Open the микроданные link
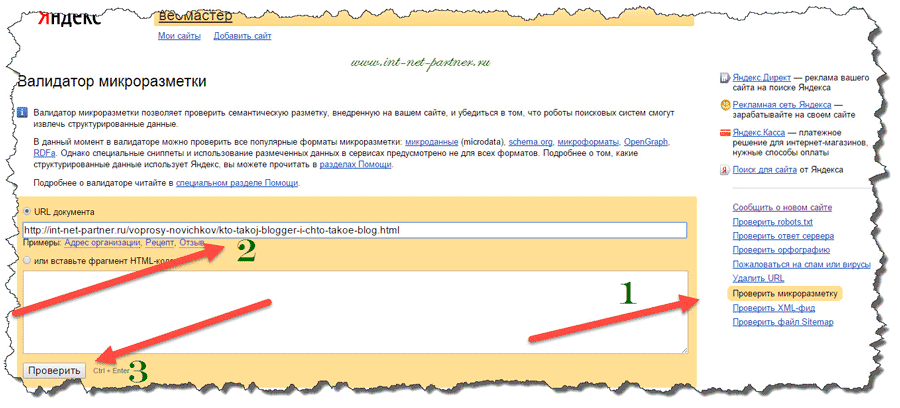 [431, 141]
